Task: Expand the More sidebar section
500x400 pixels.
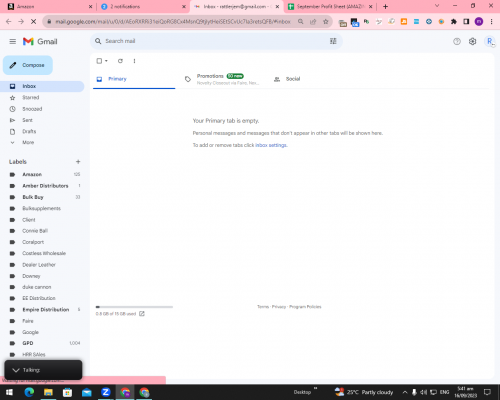Action: coord(28,142)
